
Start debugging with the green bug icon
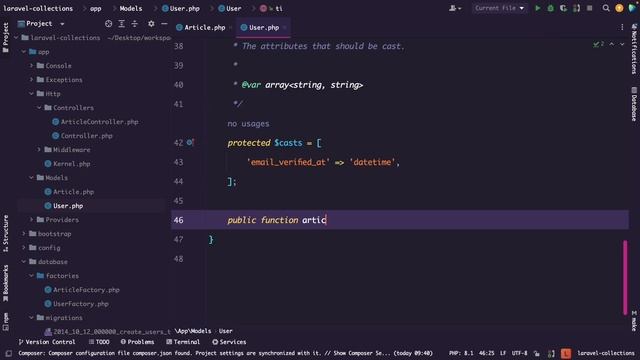pos(551,8)
